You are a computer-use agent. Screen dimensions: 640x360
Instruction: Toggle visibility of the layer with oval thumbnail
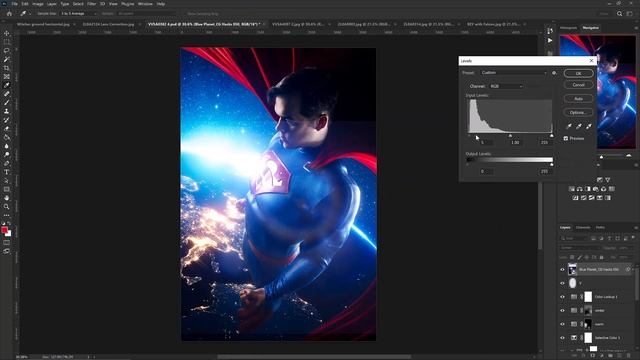coord(562,283)
